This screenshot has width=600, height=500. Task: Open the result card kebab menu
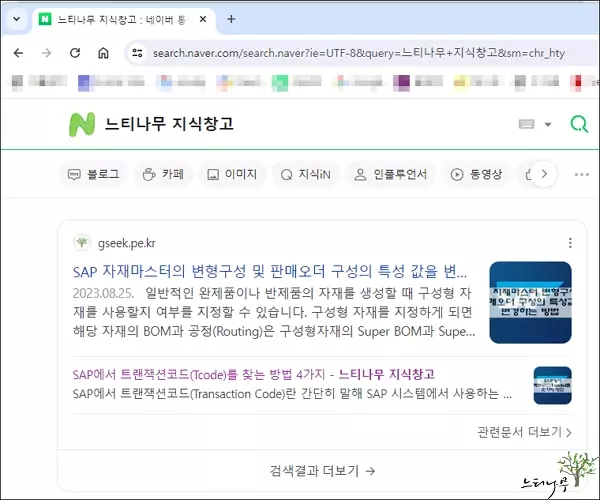click(570, 243)
